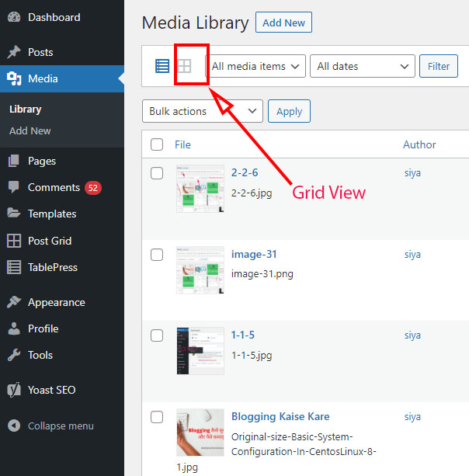Click Add New button beside Media Library

point(283,23)
